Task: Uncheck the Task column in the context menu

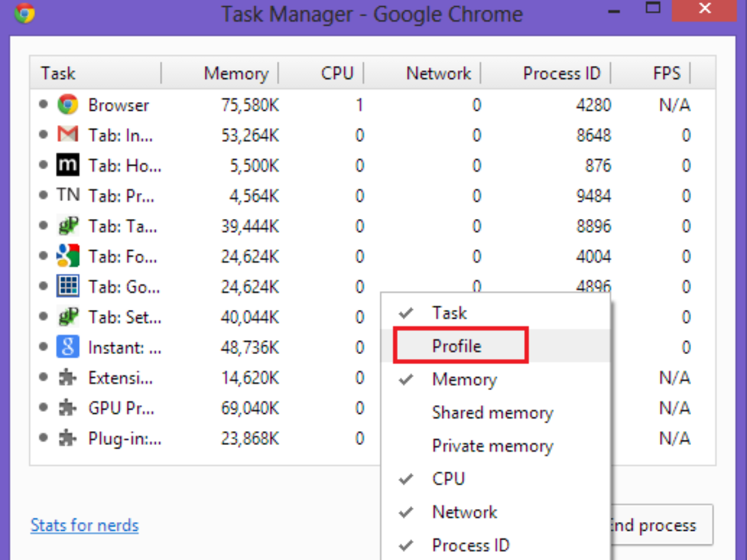Action: tap(496, 313)
